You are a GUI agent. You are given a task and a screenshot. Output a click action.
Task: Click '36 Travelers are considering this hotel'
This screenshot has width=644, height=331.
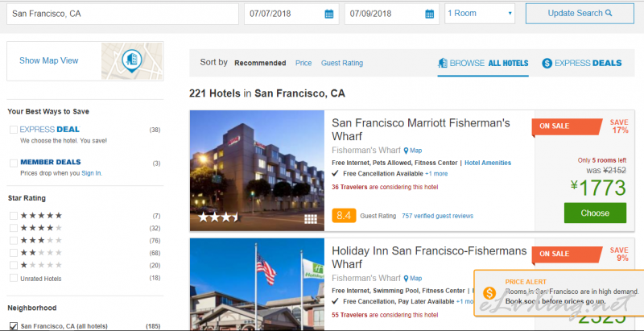[385, 188]
